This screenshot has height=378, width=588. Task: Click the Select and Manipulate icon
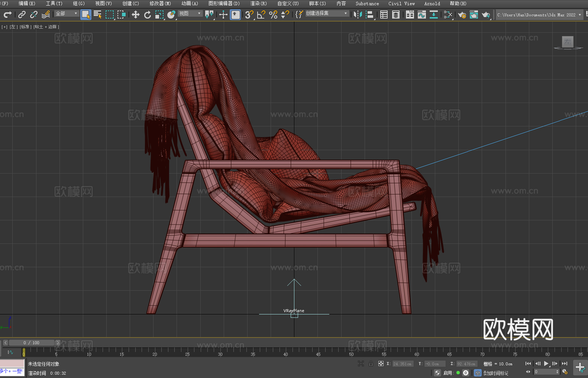click(x=223, y=14)
